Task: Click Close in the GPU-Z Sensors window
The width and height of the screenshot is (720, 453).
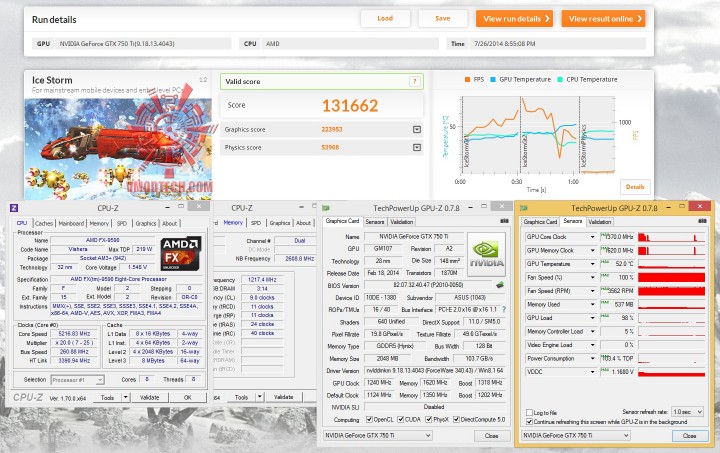Action: pos(689,436)
